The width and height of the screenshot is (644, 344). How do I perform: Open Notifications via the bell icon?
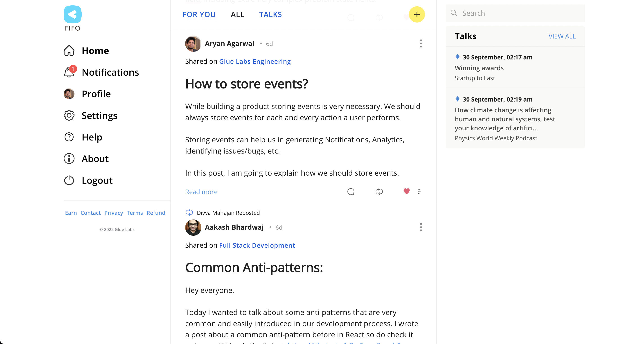[69, 72]
